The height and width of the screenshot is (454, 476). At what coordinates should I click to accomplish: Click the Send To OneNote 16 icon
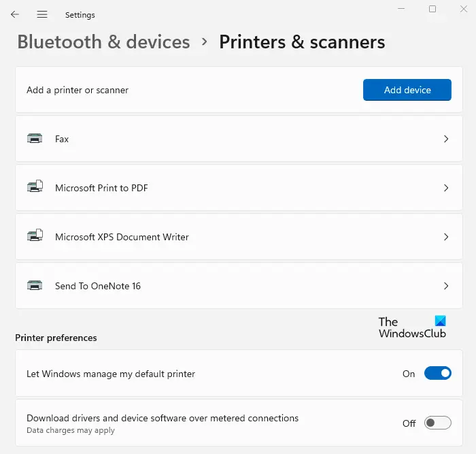click(35, 286)
